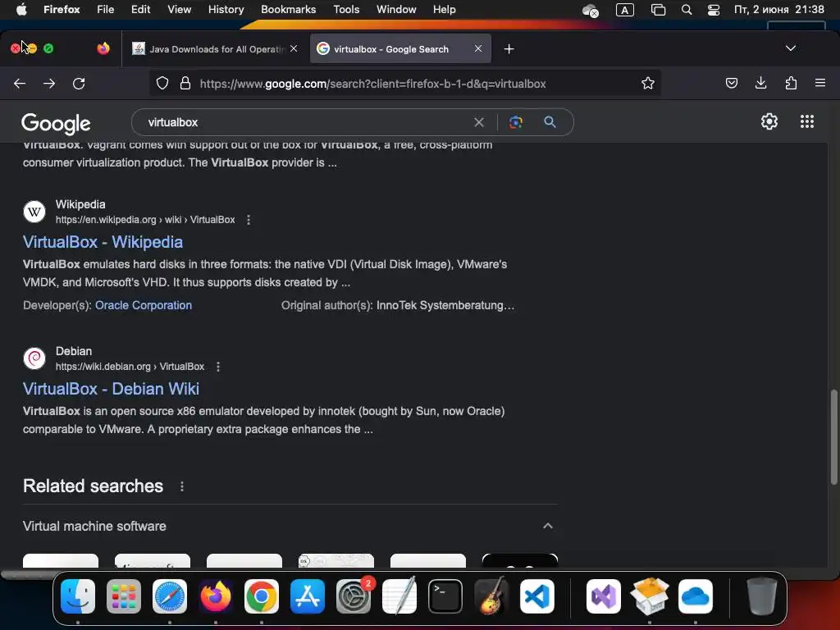The image size is (840, 630).
Task: Search by image with Google Lens
Action: pos(516,122)
